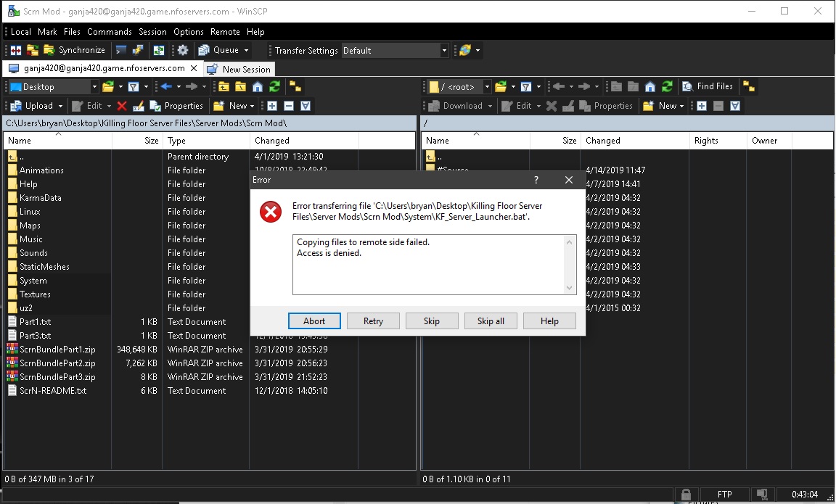This screenshot has height=504, width=836.
Task: Click Retry in the error dialog
Action: click(x=373, y=321)
